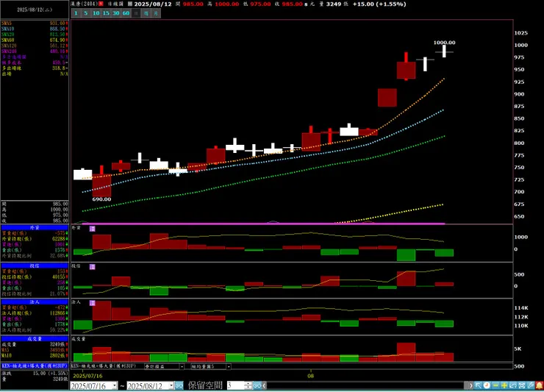Click the yellow minus zoom-out icon
Image resolution: width=544 pixels, height=392 pixels.
[x=495, y=385]
